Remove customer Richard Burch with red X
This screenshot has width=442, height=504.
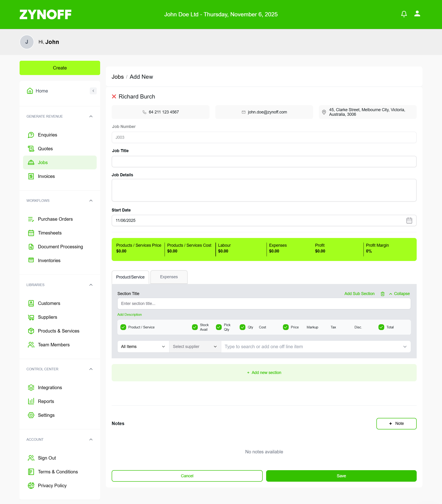(114, 96)
